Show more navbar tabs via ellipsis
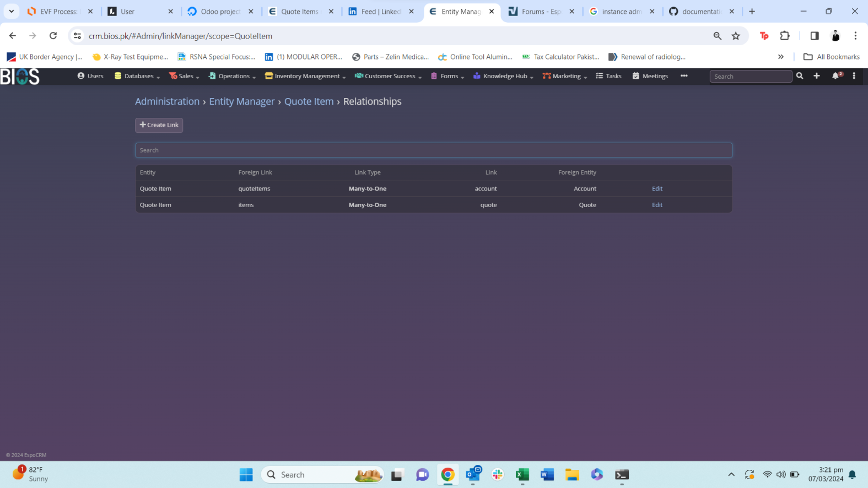The height and width of the screenshot is (488, 868). [684, 76]
